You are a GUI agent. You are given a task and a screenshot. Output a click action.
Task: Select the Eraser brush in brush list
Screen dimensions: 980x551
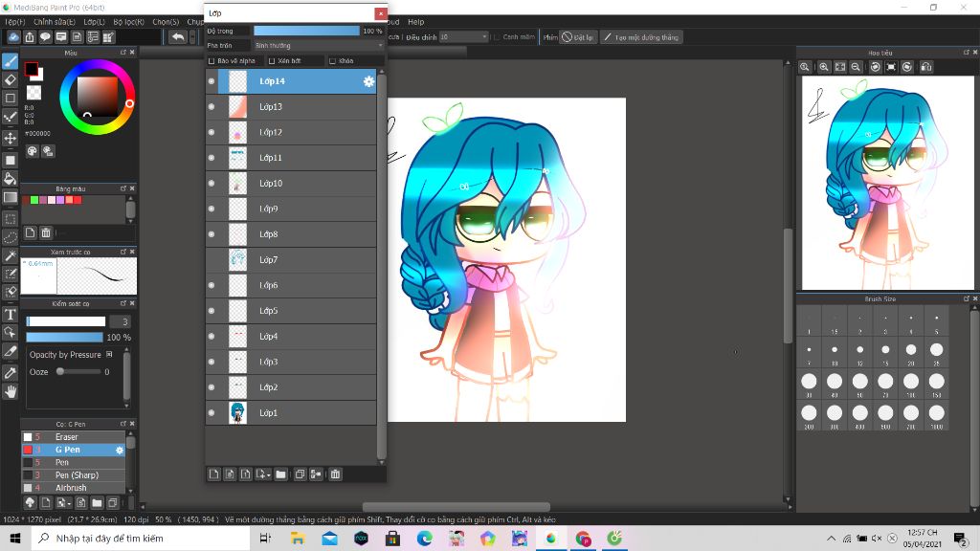[74, 437]
